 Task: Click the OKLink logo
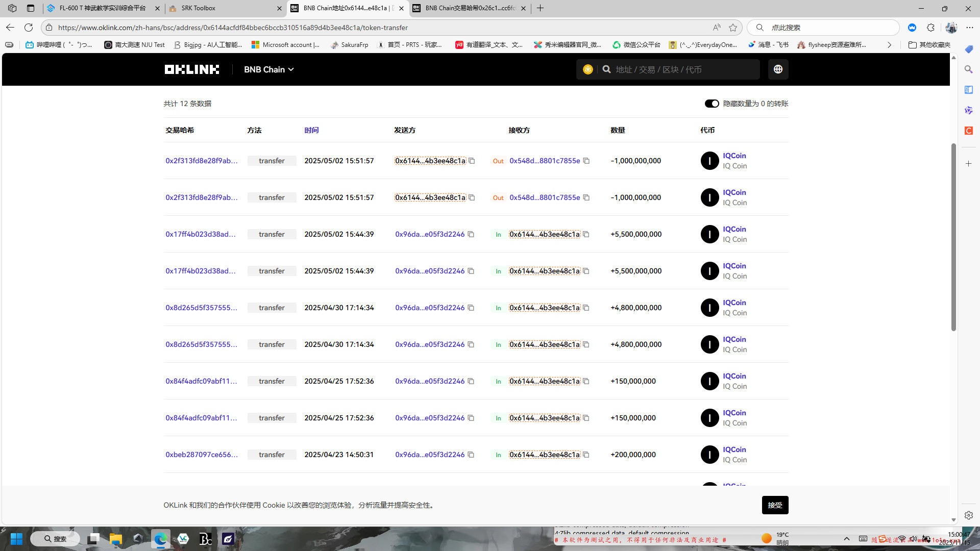point(191,69)
